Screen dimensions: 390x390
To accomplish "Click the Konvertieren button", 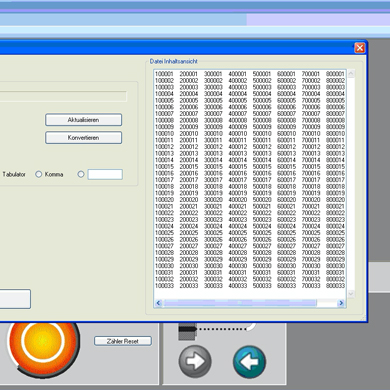I will pos(83,138).
